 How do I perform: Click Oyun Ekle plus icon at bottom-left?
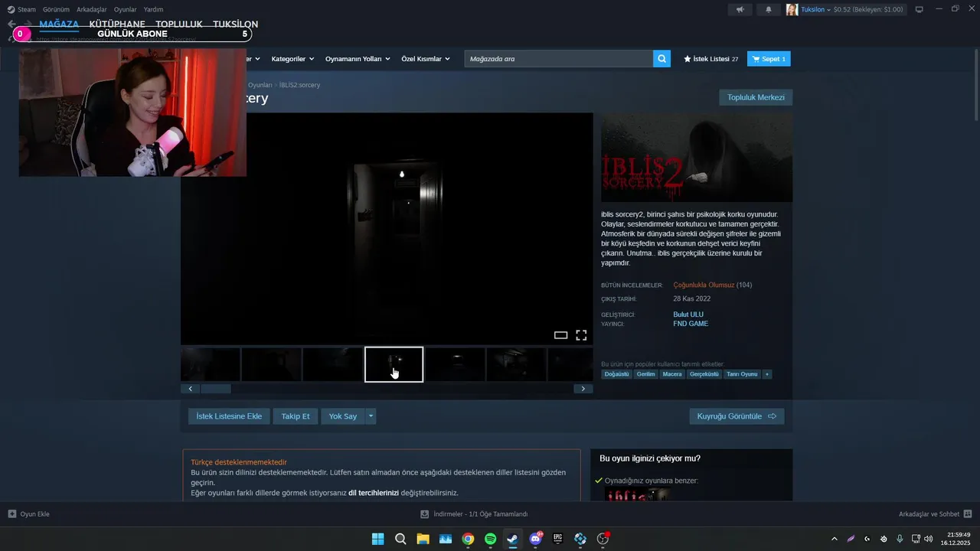(11, 514)
